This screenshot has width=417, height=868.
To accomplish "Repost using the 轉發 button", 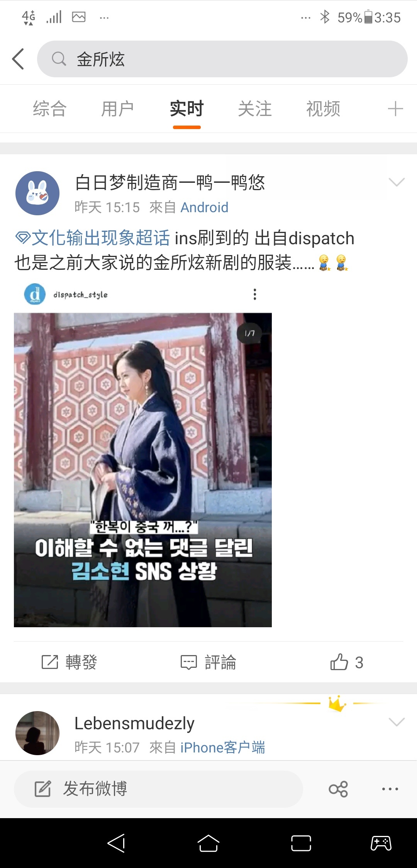I will coord(69,662).
